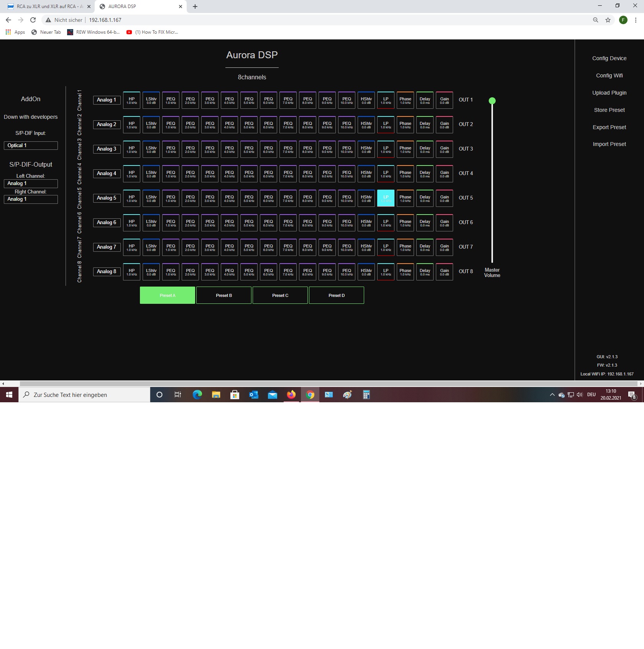Click Export Preset in the sidebar

[x=609, y=127]
